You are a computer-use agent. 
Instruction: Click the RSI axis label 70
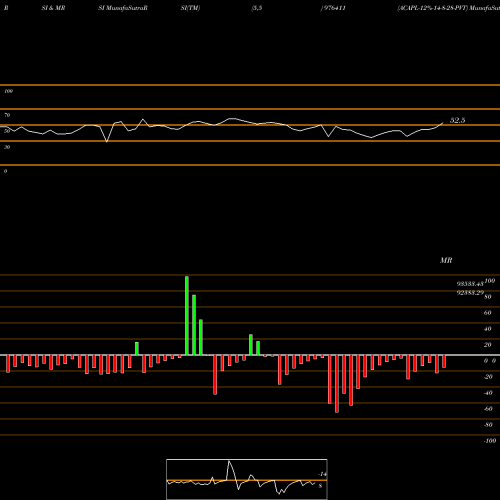(x=7, y=115)
